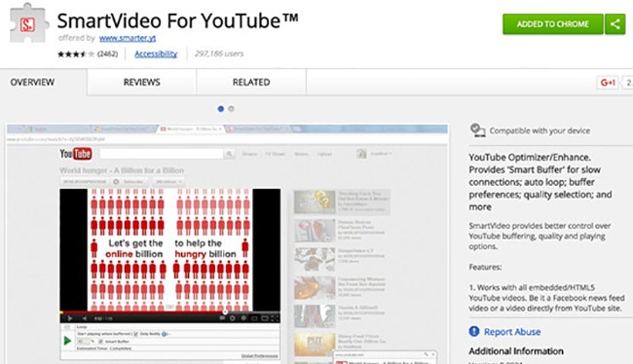Click the green share icon button
Screen dimensions: 633x364
[615, 24]
